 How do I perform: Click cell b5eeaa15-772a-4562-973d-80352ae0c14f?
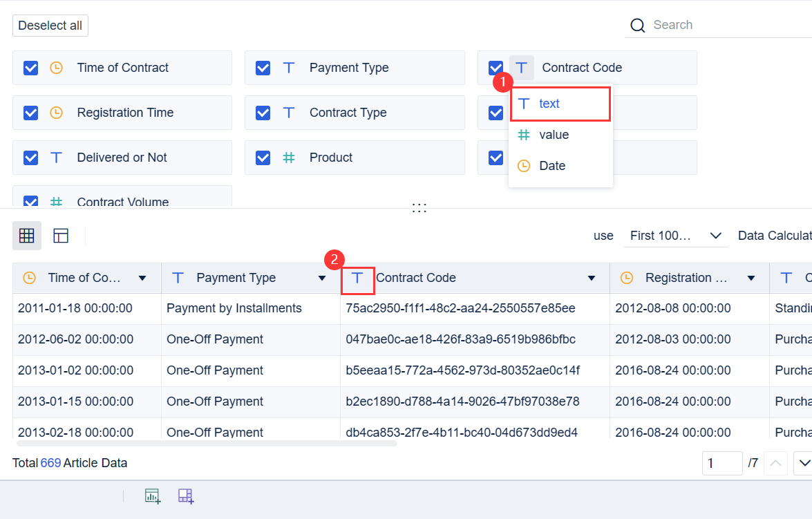point(475,371)
